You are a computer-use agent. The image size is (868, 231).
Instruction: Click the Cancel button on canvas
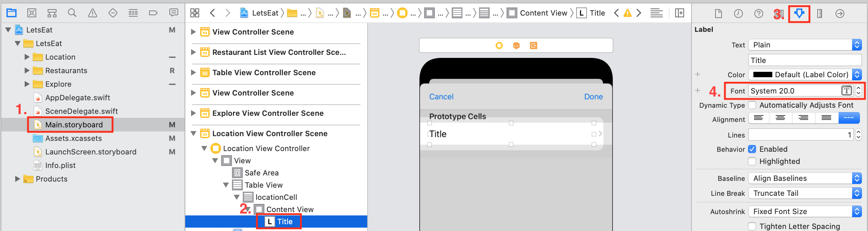pos(441,97)
